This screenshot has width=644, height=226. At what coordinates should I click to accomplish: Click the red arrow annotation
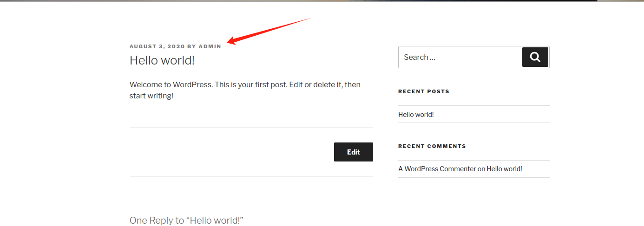269,32
